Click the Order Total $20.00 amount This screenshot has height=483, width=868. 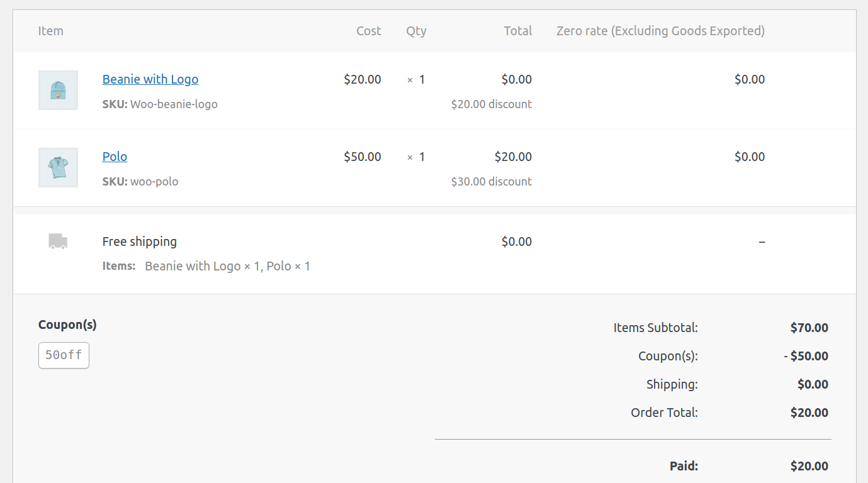tap(809, 413)
